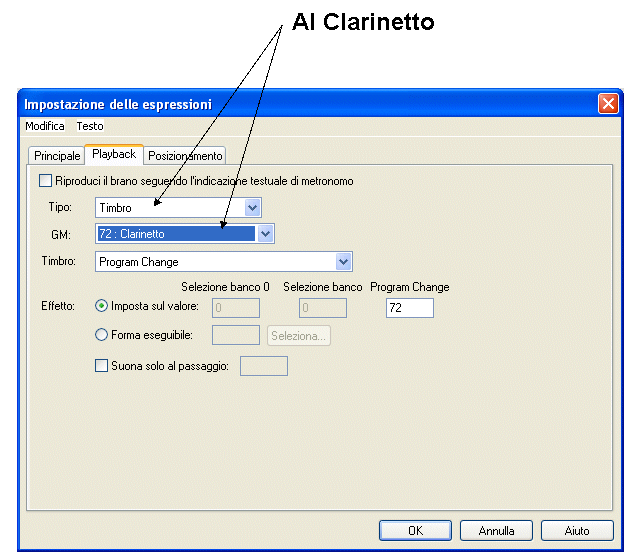The image size is (636, 560).
Task: Tick the Suona solo al passaggio checkbox
Action: point(101,366)
